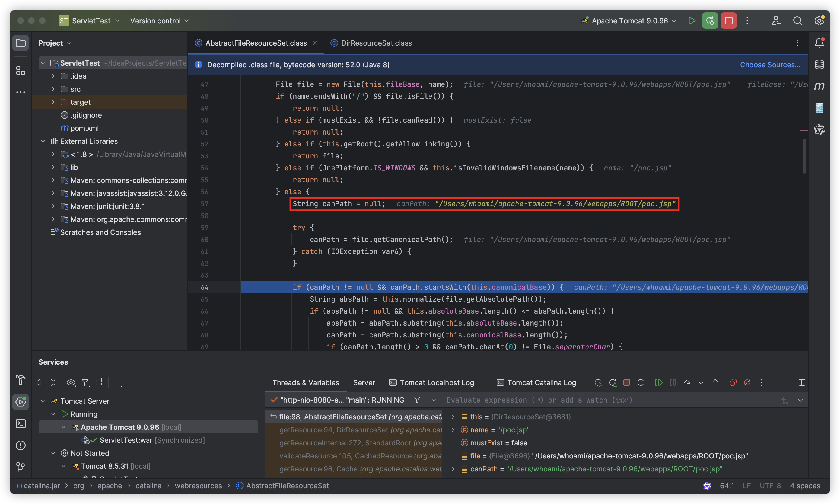Click the Step Over debugger icon
Screen dimensions: 840x504
pyautogui.click(x=687, y=383)
